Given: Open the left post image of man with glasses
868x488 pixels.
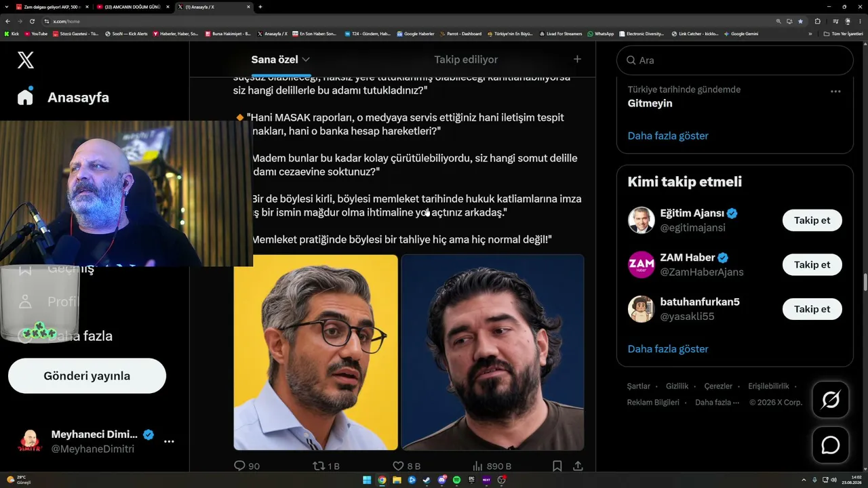Looking at the screenshot, I should point(316,352).
